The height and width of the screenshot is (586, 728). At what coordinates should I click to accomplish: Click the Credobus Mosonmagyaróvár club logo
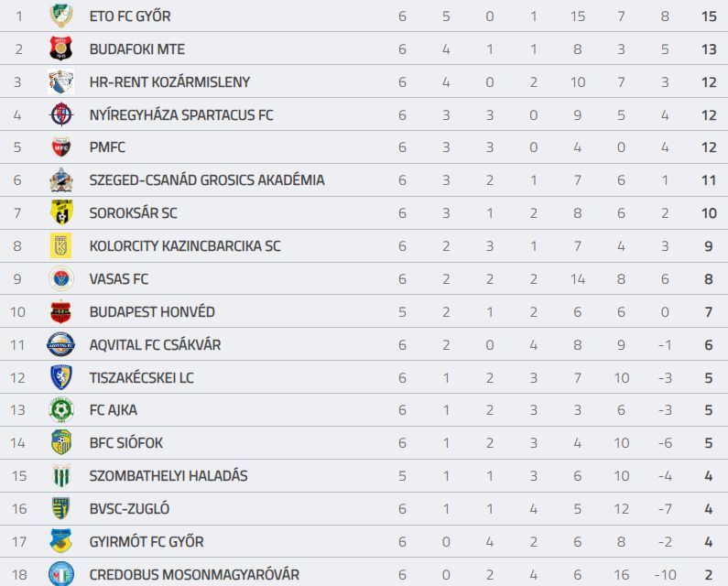tap(60, 573)
